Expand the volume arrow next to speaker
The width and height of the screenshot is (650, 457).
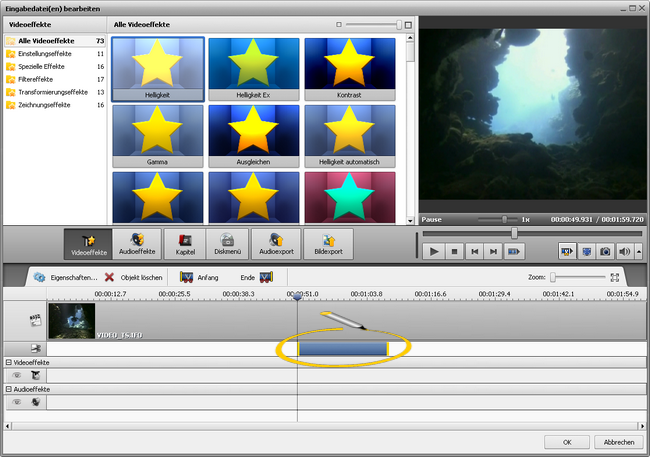(639, 252)
